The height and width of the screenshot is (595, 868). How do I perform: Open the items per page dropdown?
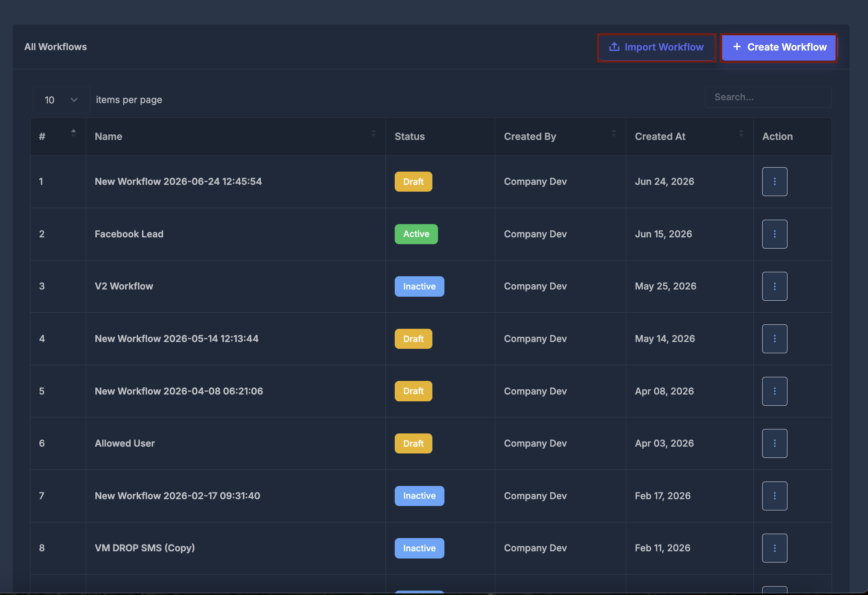pos(61,100)
